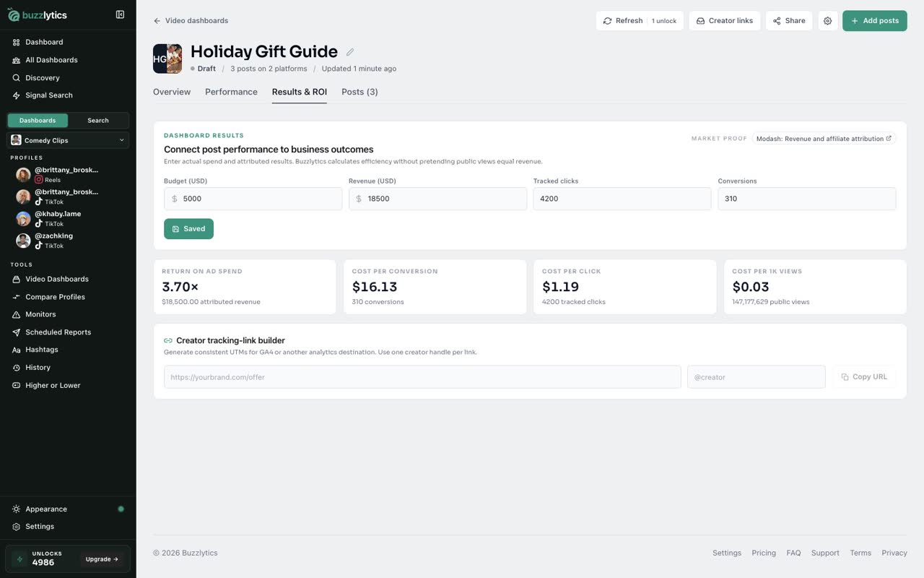Click the @creator handle field
This screenshot has height=578, width=924.
(757, 377)
